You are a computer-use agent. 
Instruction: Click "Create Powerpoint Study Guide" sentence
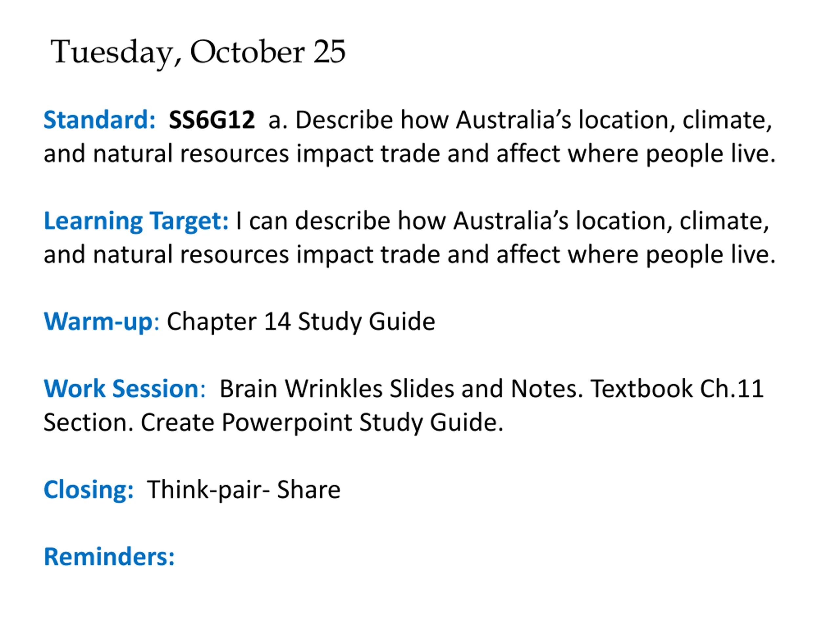322,422
